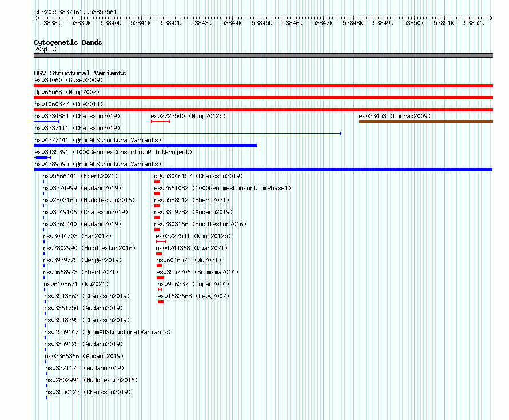The width and height of the screenshot is (509, 420).
Task: Click nsv3359125 (Audano2019) label
Action: [83, 344]
